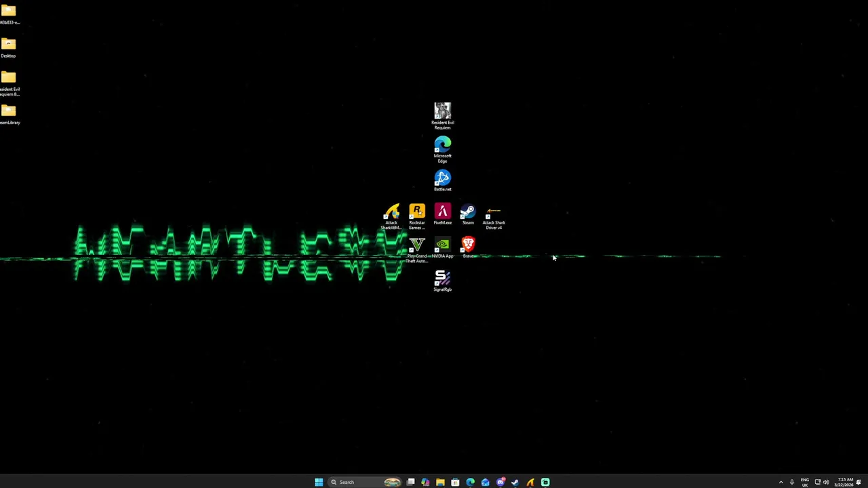This screenshot has height=488, width=868.
Task: Select the SignalRgb desktop shortcut
Action: (x=442, y=281)
